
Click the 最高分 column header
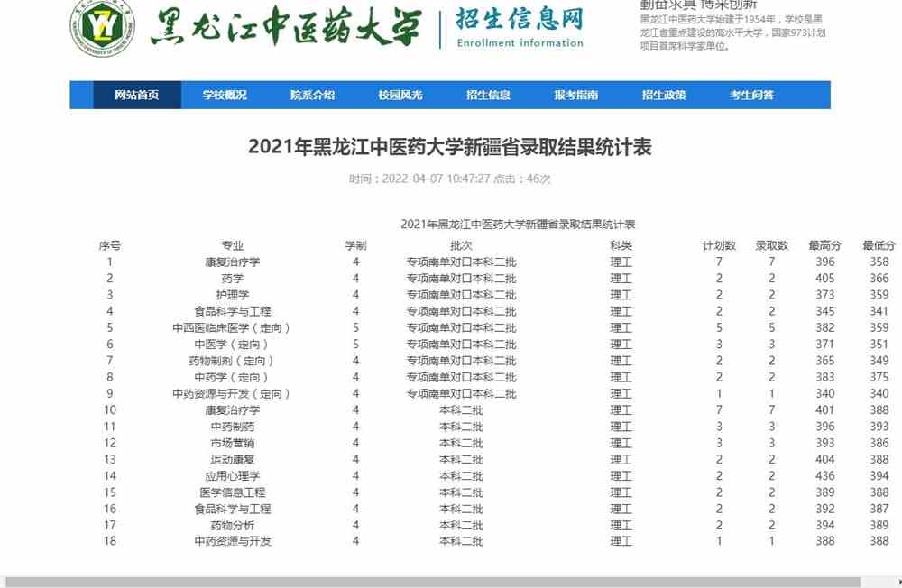[x=825, y=245]
